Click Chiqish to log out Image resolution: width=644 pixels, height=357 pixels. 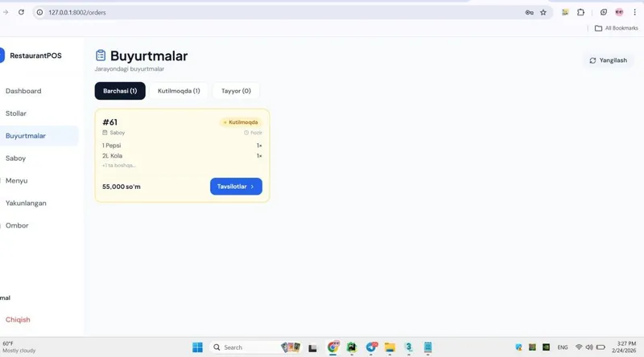18,320
